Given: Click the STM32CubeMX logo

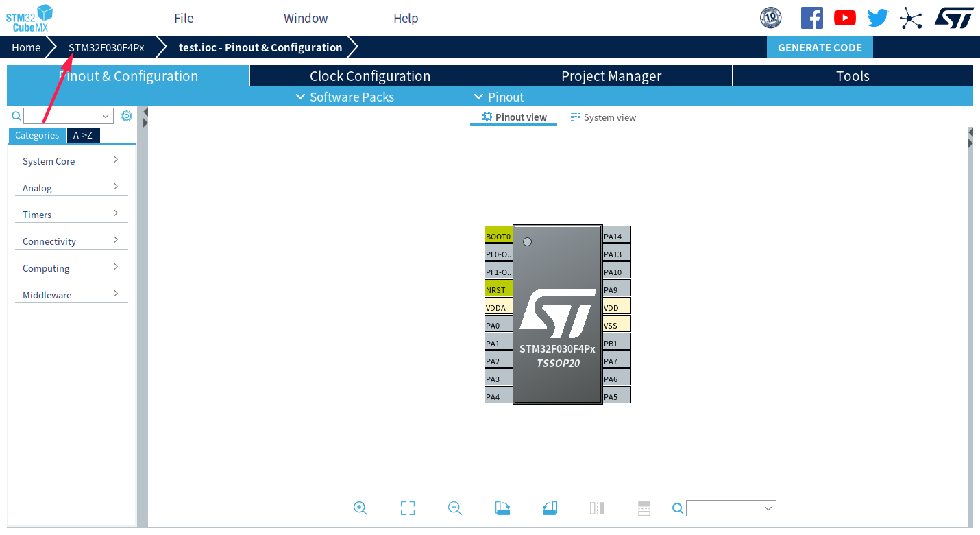Looking at the screenshot, I should pos(29,17).
